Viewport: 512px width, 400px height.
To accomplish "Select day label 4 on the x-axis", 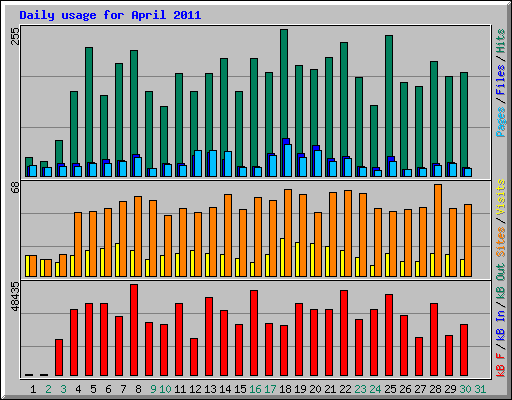I will pos(78,389).
